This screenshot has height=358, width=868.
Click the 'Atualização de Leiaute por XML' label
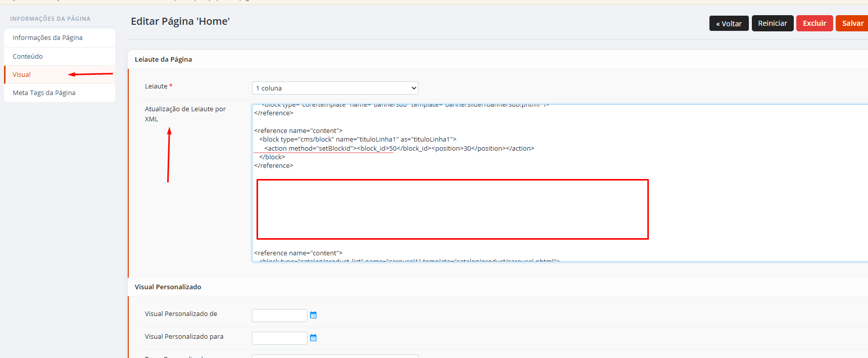(x=185, y=114)
